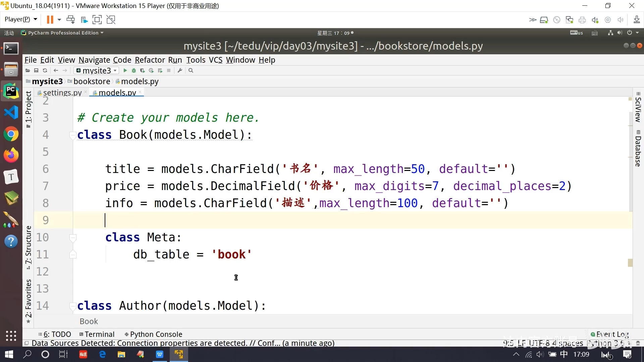Collapse class Author fold marker

[72, 306]
